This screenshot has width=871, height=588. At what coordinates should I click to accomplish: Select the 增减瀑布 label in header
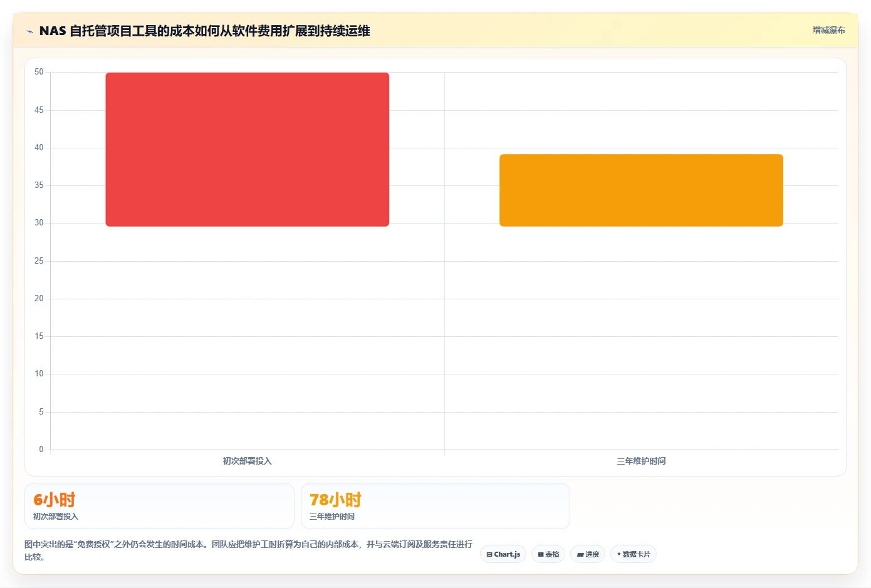coord(828,30)
